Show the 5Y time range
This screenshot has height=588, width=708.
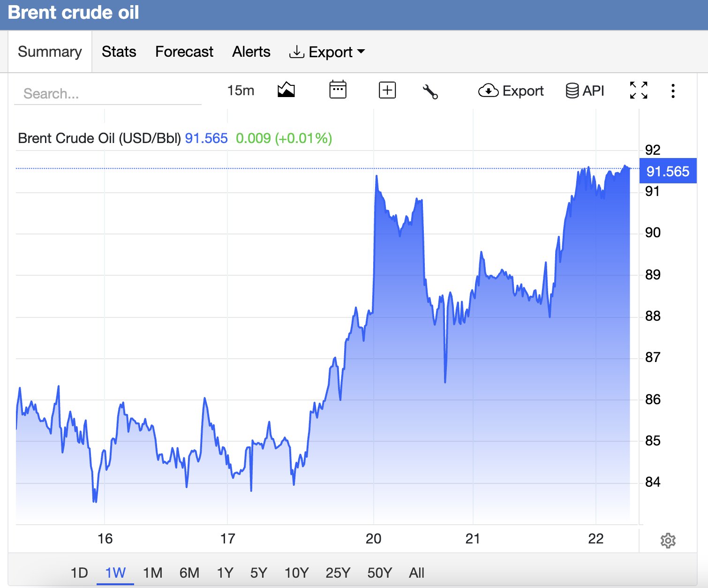click(x=258, y=573)
